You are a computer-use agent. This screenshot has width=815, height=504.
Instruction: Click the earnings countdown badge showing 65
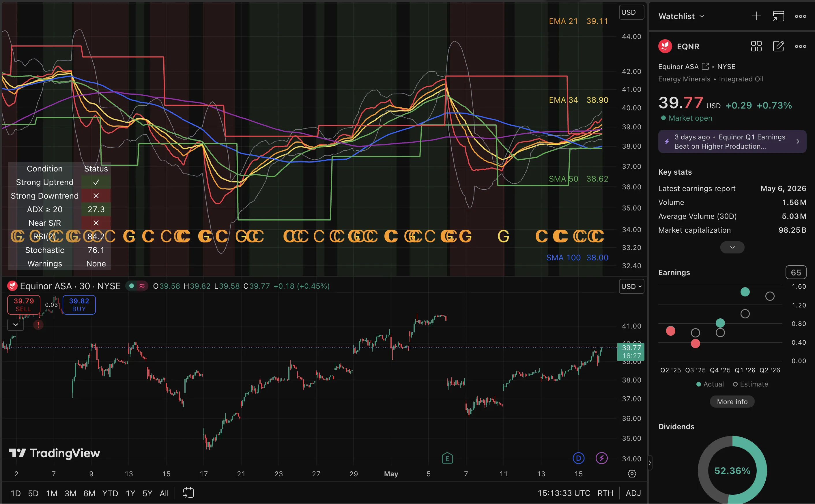pos(796,272)
